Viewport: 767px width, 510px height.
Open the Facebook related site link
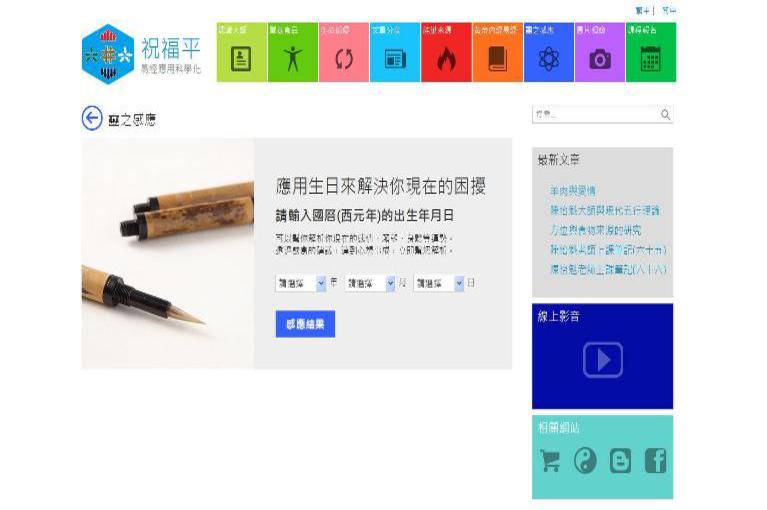[655, 461]
